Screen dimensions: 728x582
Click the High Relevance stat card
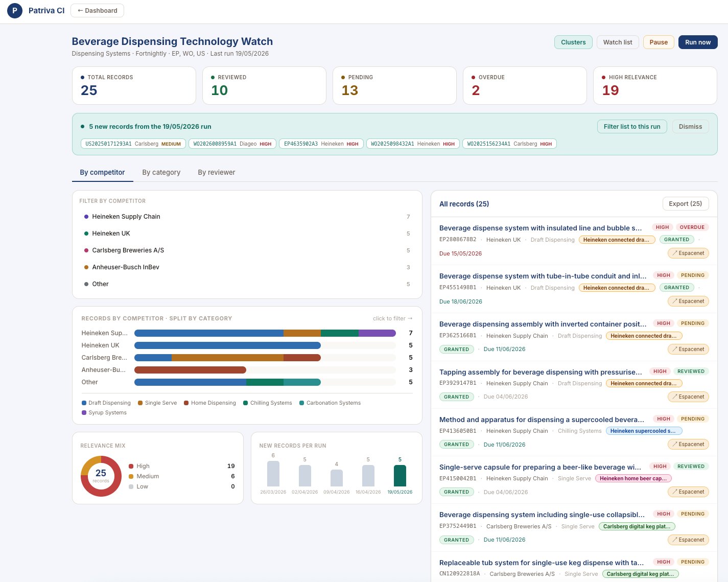coord(655,85)
